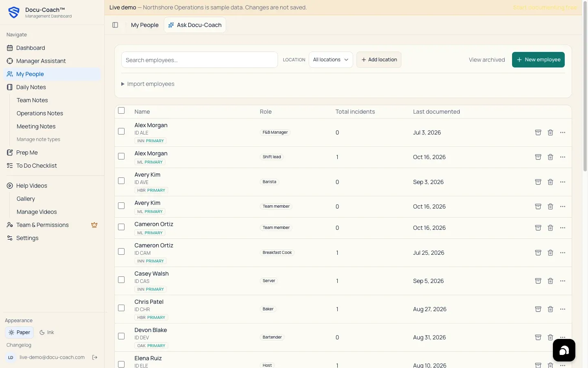Click the Search employees field
This screenshot has height=368, width=588.
[200, 60]
